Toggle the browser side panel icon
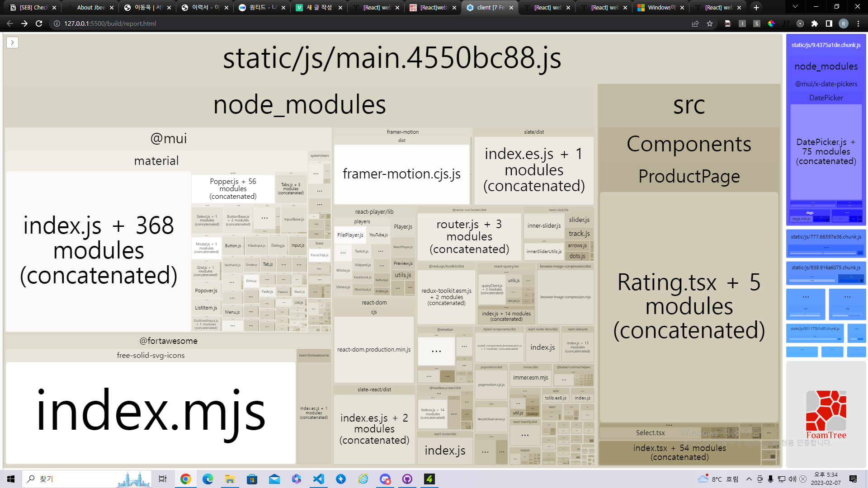 click(x=829, y=23)
